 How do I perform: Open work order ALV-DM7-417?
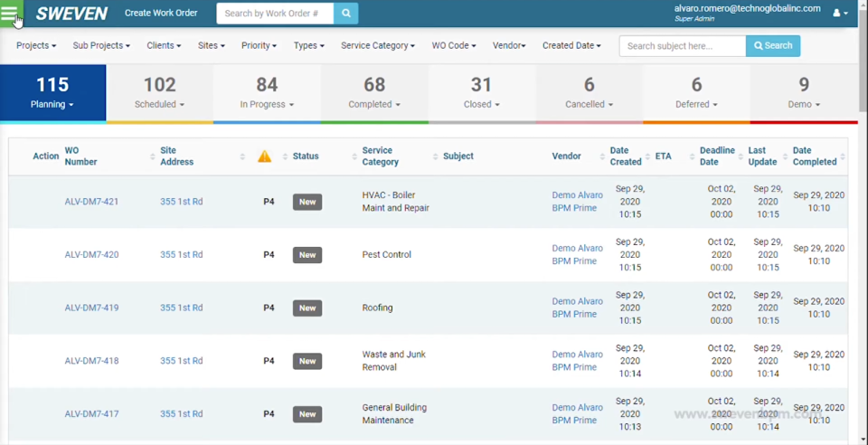(91, 414)
